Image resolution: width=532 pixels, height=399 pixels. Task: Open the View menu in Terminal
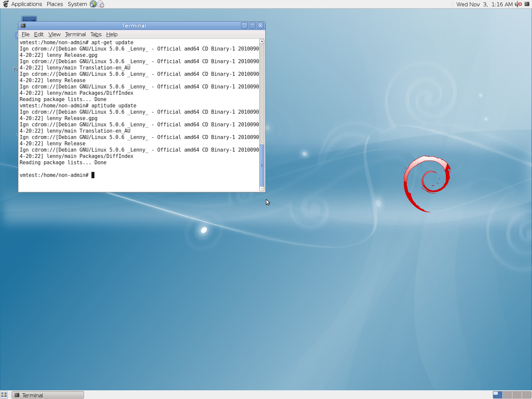pyautogui.click(x=54, y=34)
